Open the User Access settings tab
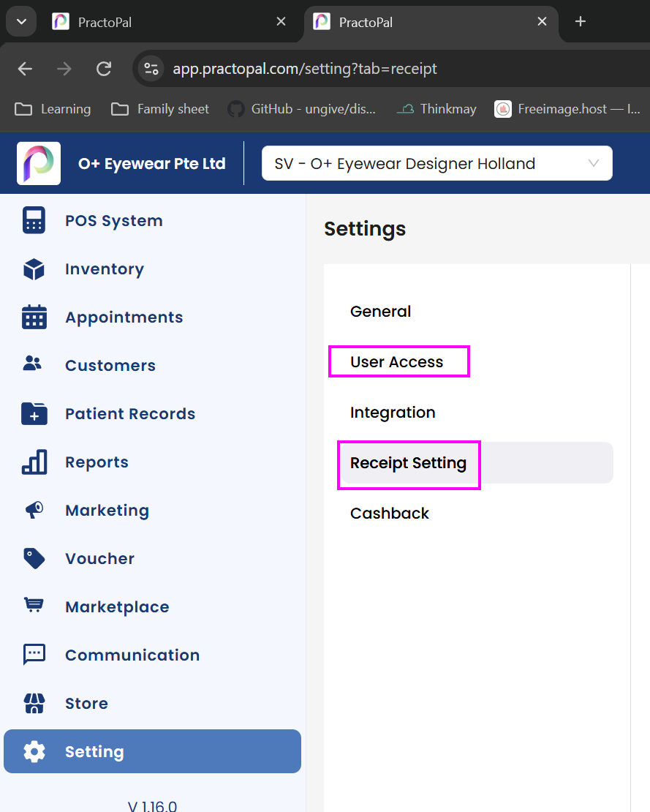 tap(396, 361)
